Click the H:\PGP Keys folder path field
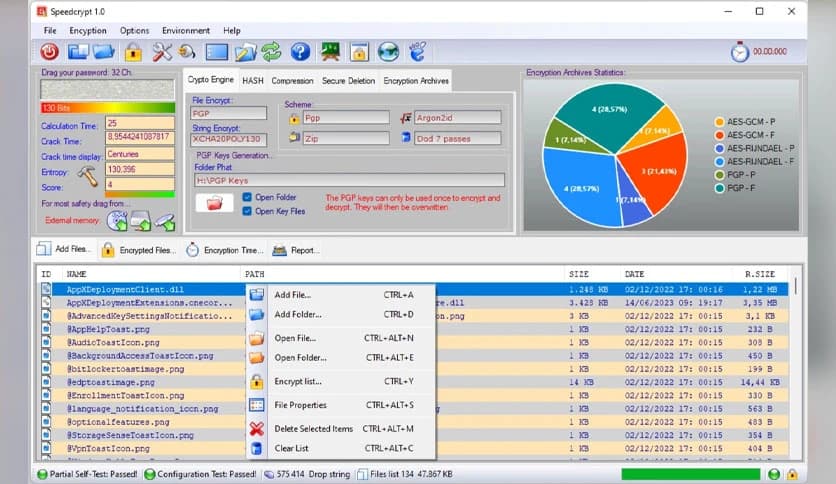Image resolution: width=836 pixels, height=484 pixels. pos(349,180)
